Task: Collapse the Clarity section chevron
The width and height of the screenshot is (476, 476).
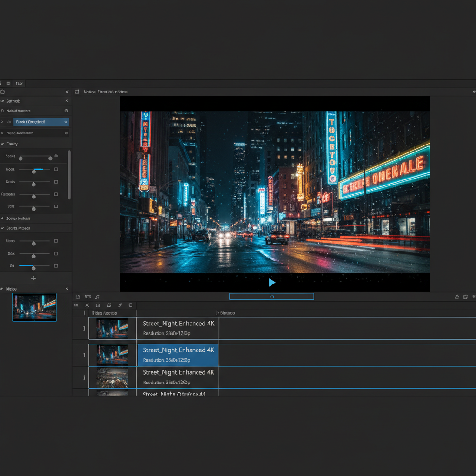Action: click(x=3, y=144)
